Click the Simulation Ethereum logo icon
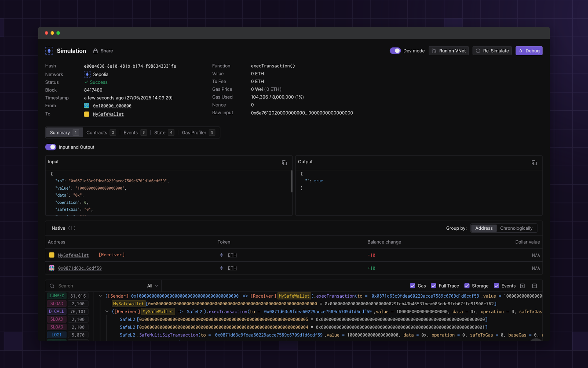Viewport: 588px width, 368px height. [x=49, y=51]
